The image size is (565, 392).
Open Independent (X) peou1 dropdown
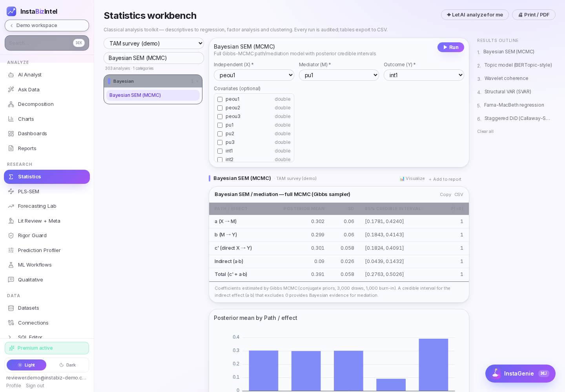pyautogui.click(x=254, y=75)
